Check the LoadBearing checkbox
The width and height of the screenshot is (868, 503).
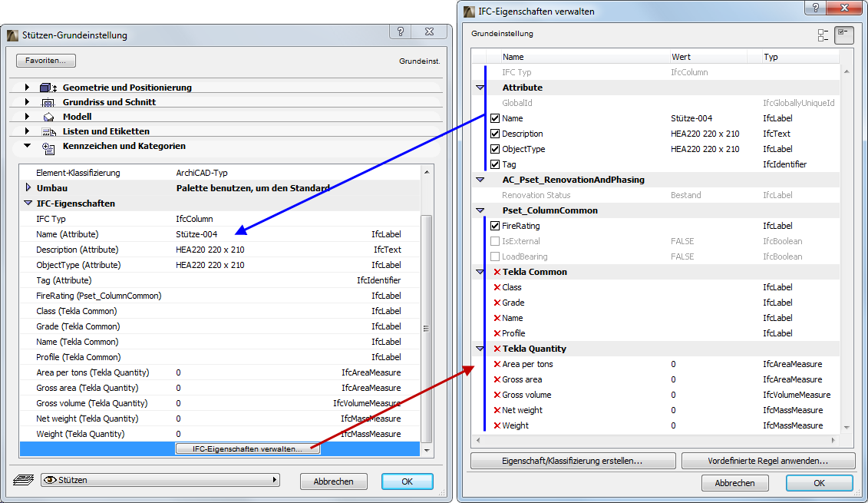click(495, 257)
